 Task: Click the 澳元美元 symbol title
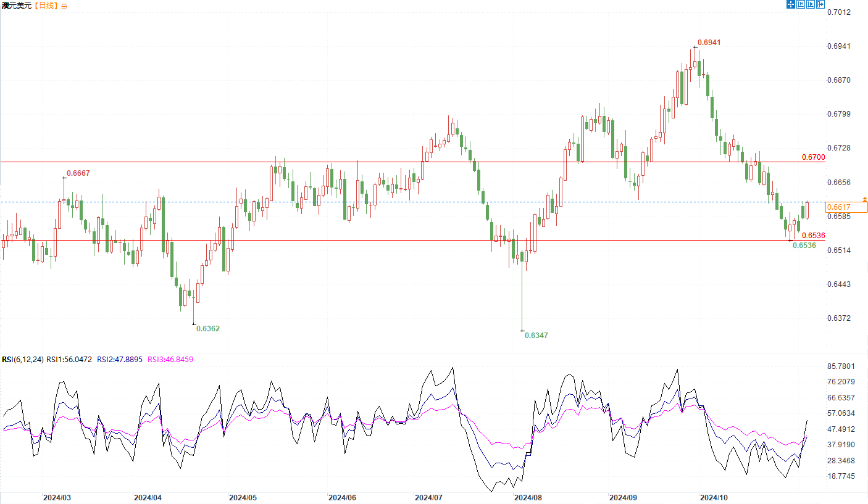coord(15,6)
